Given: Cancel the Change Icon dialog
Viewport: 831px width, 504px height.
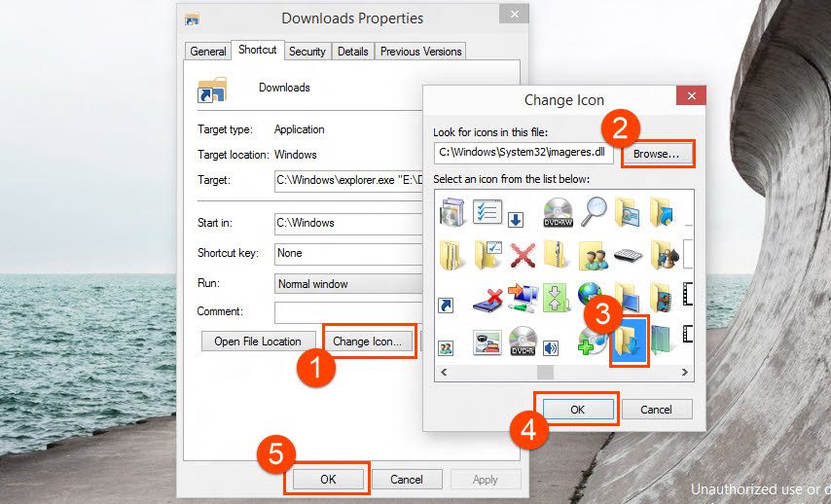Looking at the screenshot, I should click(656, 410).
